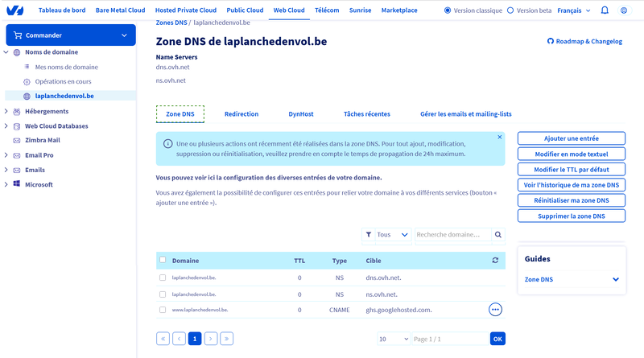Click the info icon in the blue banner
This screenshot has width=644, height=358.
167,144
